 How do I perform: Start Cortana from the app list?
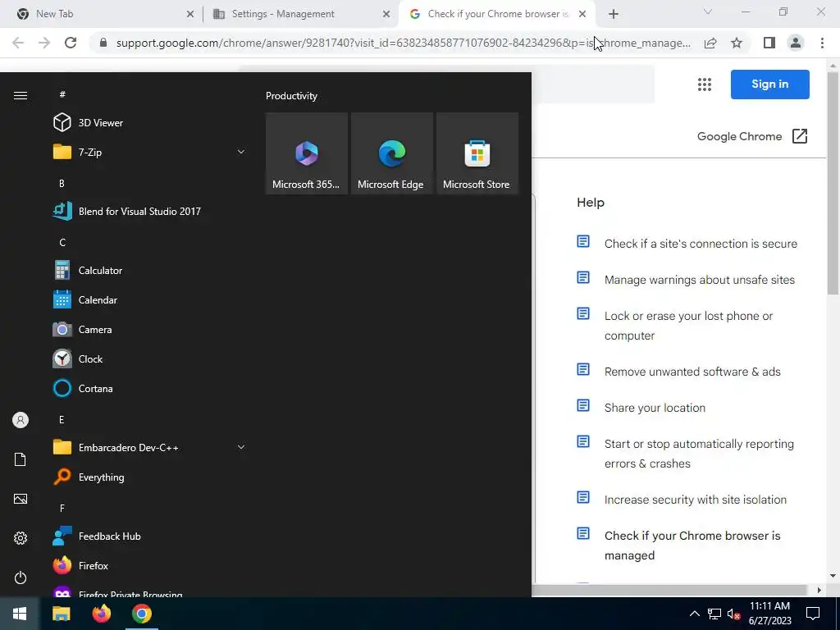click(83, 388)
